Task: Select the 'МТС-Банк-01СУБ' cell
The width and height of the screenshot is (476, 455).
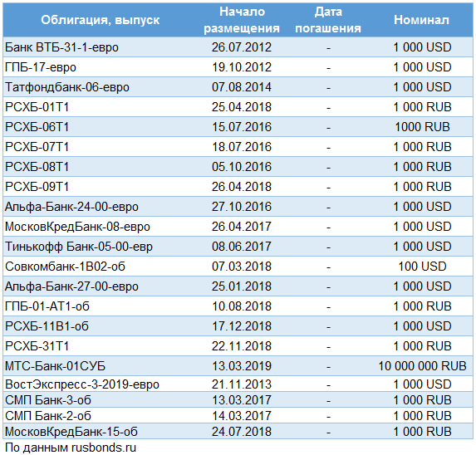Action: [55, 366]
